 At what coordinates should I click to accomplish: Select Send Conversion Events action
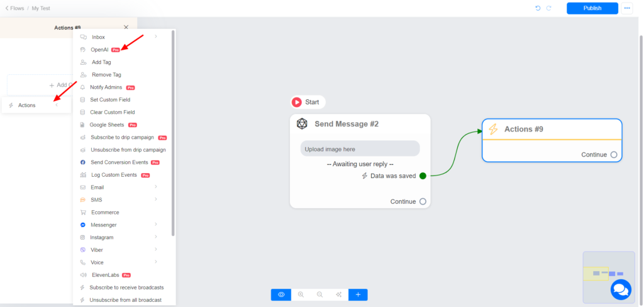pyautogui.click(x=119, y=162)
